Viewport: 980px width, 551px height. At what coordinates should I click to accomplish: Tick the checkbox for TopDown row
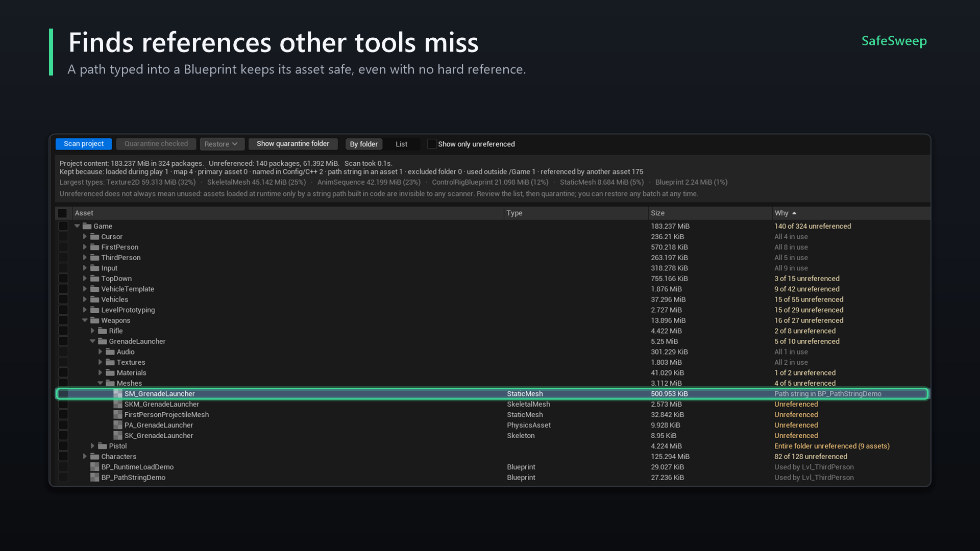63,279
